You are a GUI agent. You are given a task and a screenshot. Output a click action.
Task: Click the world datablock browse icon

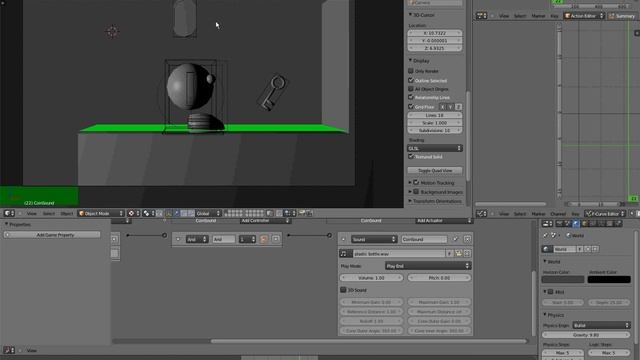point(547,249)
